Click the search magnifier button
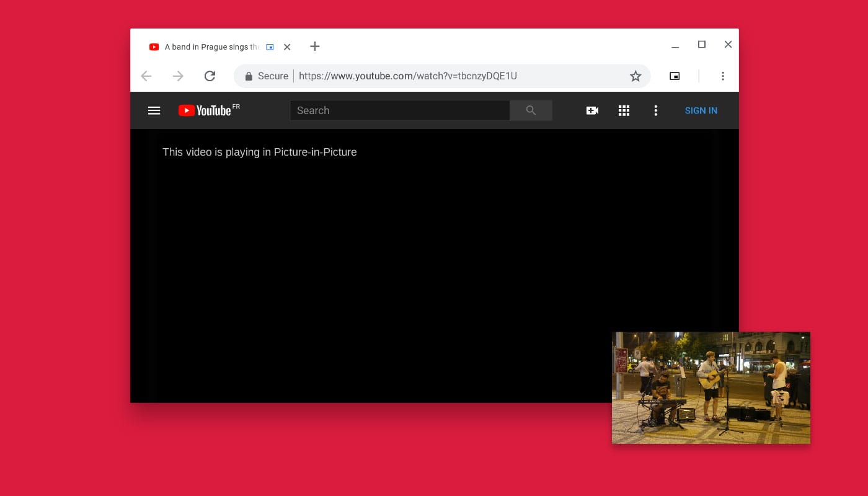The image size is (868, 496). pos(531,110)
